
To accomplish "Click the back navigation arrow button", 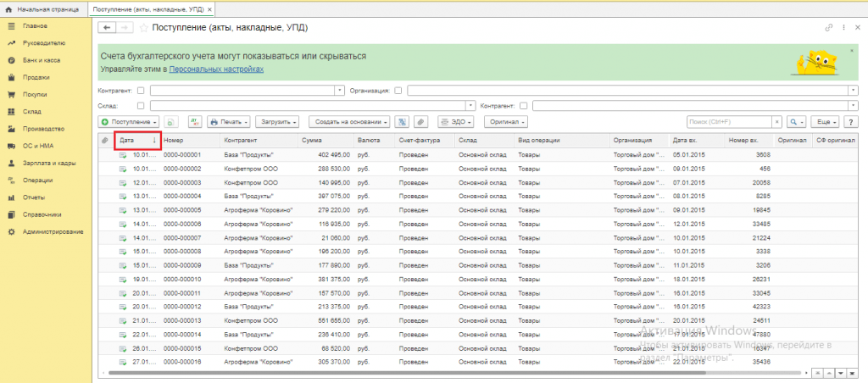I will pyautogui.click(x=108, y=28).
